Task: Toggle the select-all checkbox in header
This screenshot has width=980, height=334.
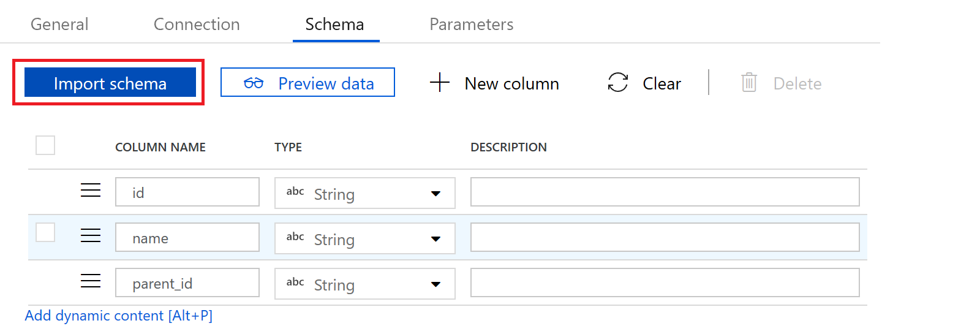Action: [x=45, y=145]
